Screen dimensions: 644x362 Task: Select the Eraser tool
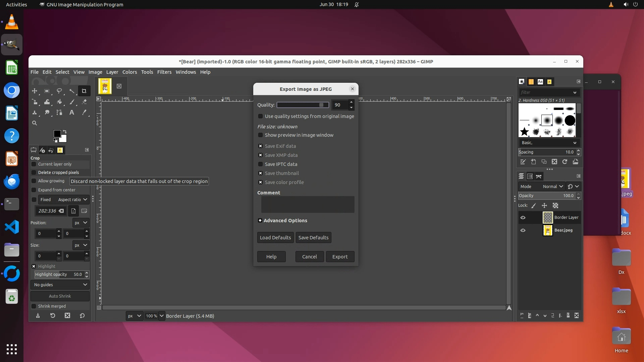click(84, 102)
